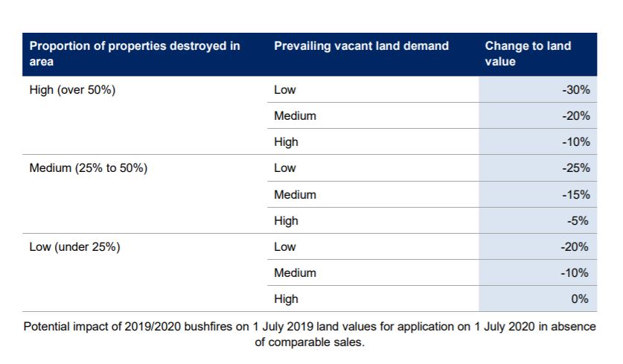Click the 0% land value cell

click(x=580, y=298)
